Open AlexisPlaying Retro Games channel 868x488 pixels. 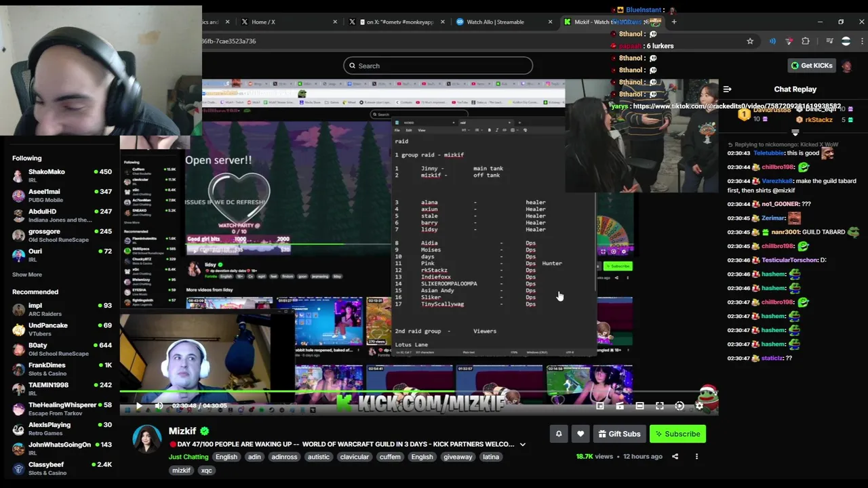coord(62,428)
